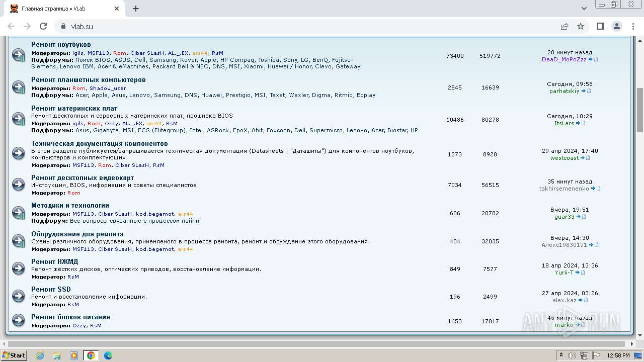The width and height of the screenshot is (644, 362).
Task: Click the Техническая документация компонентов forum icon
Action: 19,154
